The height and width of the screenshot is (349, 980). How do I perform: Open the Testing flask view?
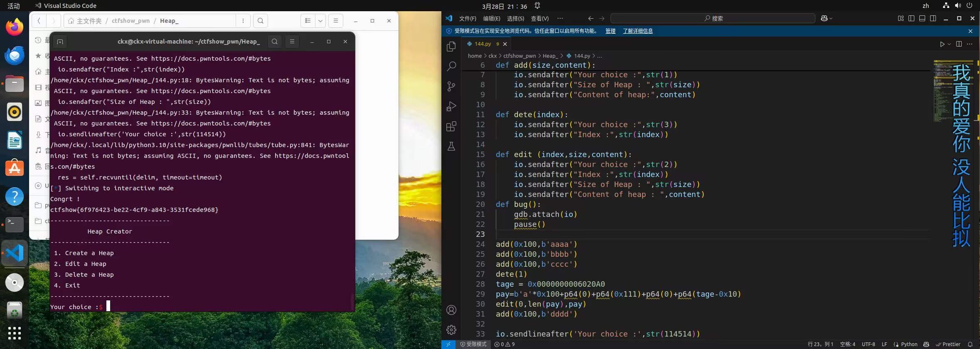click(451, 146)
